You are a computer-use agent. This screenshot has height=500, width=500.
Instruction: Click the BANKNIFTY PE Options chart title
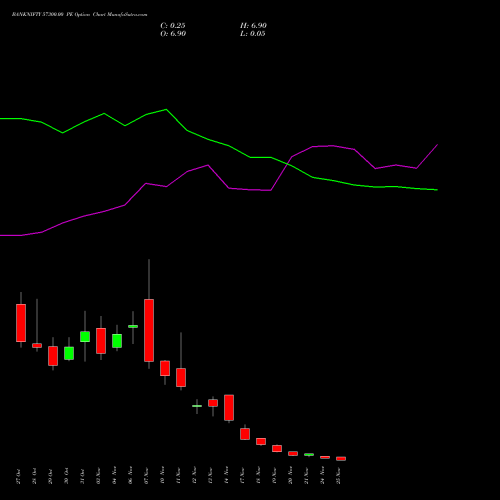79,15
